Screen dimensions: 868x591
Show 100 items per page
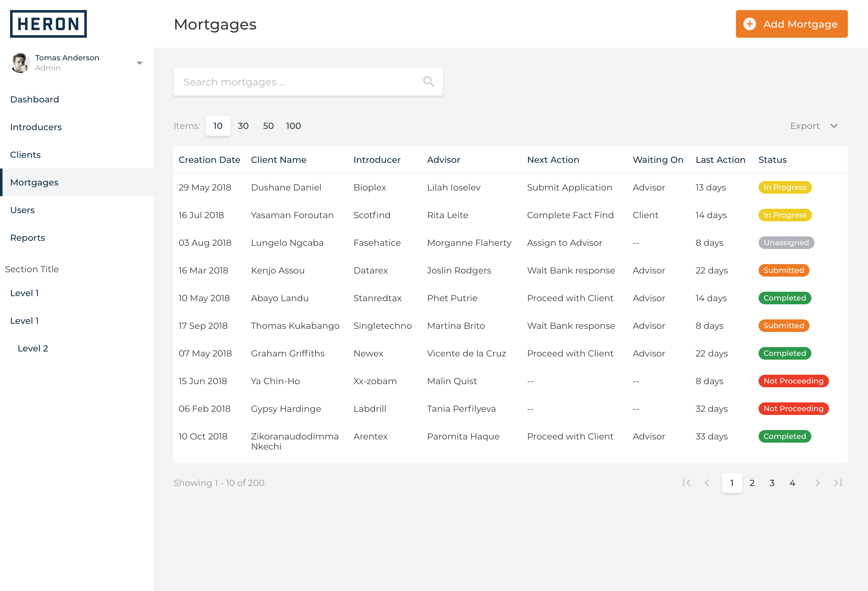pos(293,126)
